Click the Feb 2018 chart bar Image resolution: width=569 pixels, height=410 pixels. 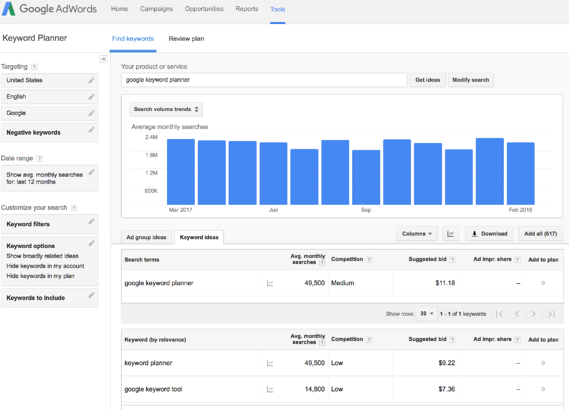point(521,173)
